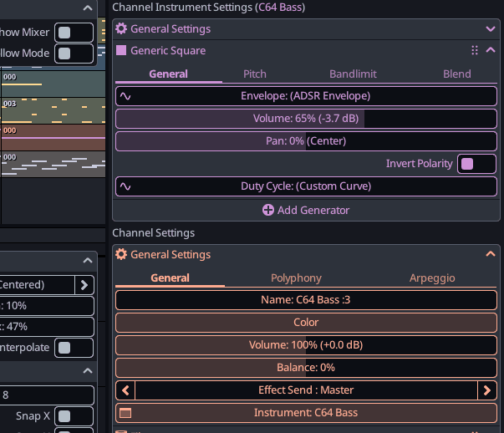This screenshot has width=504, height=433.
Task: Toggle the Invert Polarity switch
Action: click(x=476, y=164)
